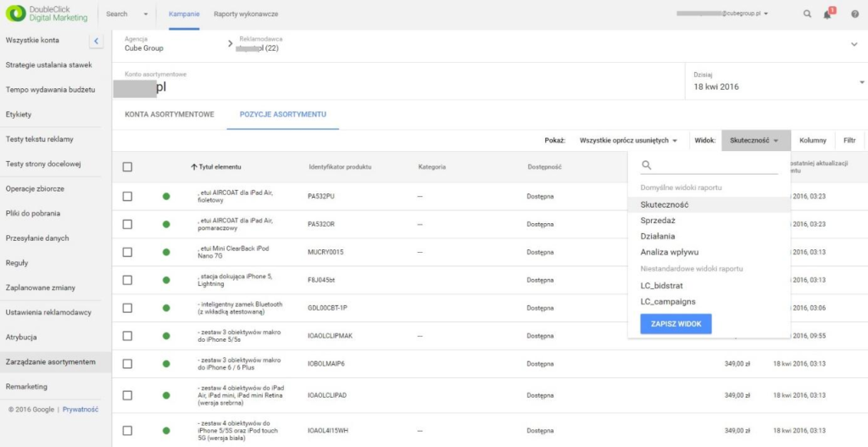Screen dimensions: 868x447
Task: Click the green status dot for IOAOLCLIPMAK row
Action: pyautogui.click(x=166, y=336)
